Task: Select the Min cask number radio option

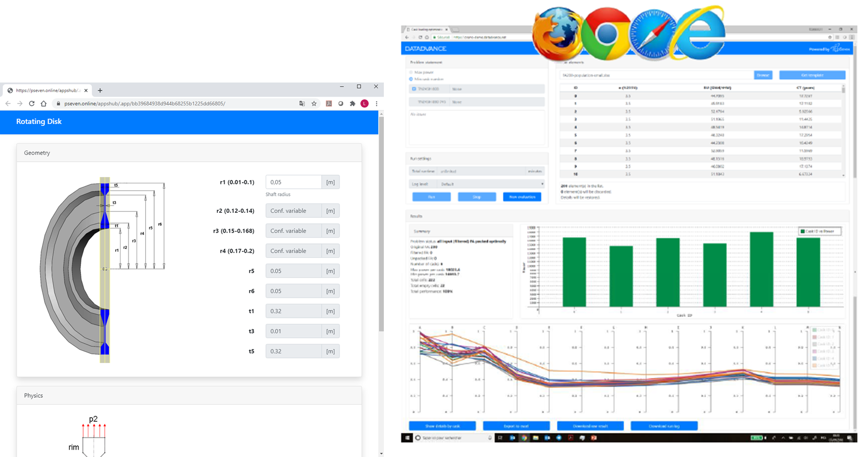Action: point(411,79)
